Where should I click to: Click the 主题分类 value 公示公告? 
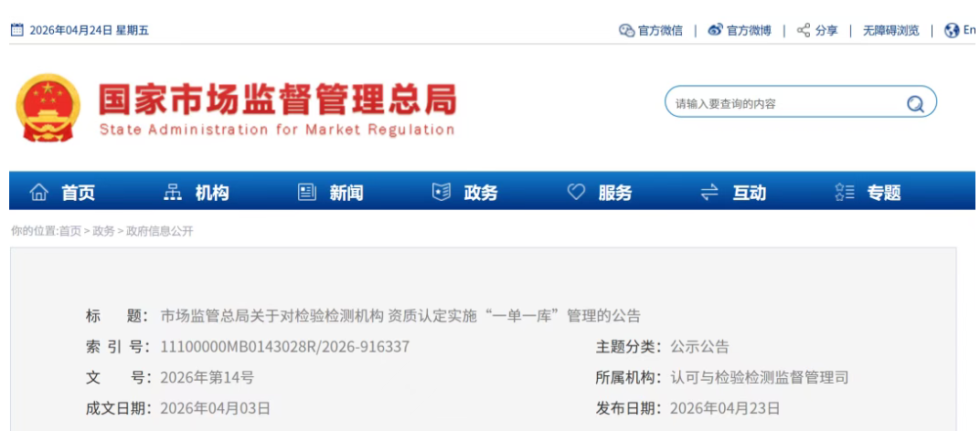coord(699,347)
